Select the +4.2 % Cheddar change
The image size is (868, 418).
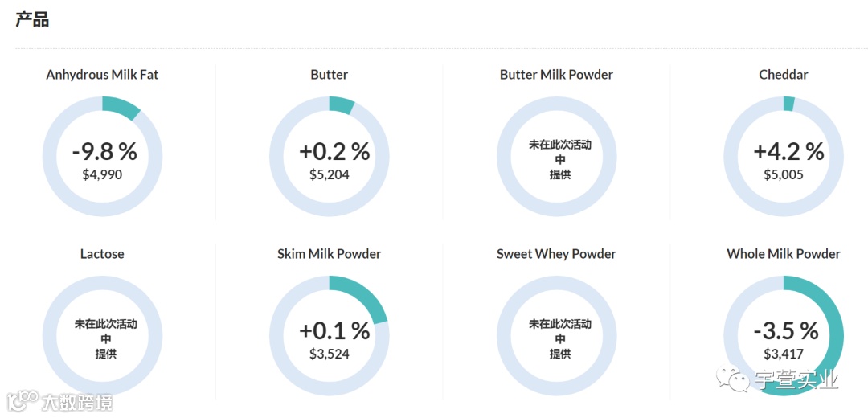pos(788,152)
